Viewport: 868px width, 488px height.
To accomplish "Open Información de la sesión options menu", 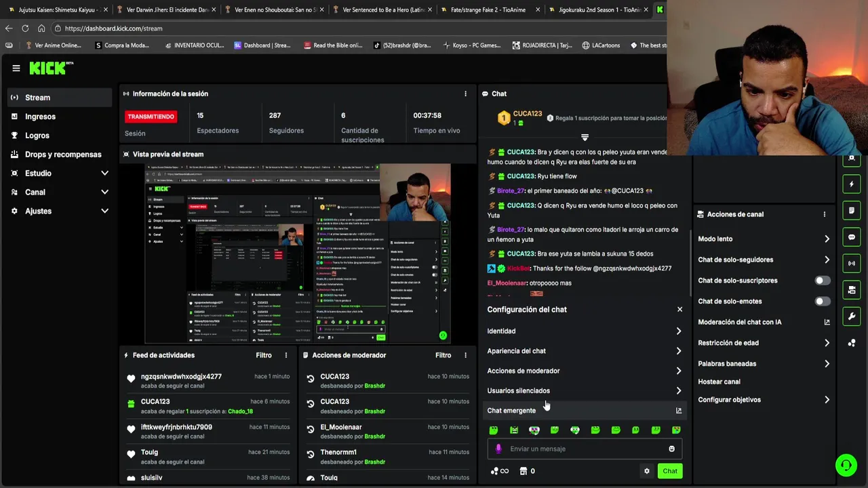I will click(x=465, y=94).
